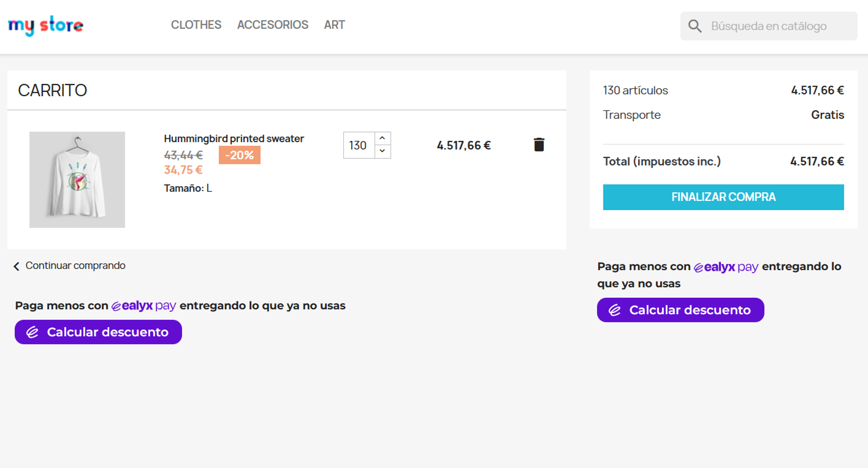This screenshot has width=868, height=468.
Task: Click the trash icon to remove sweater
Action: click(539, 145)
